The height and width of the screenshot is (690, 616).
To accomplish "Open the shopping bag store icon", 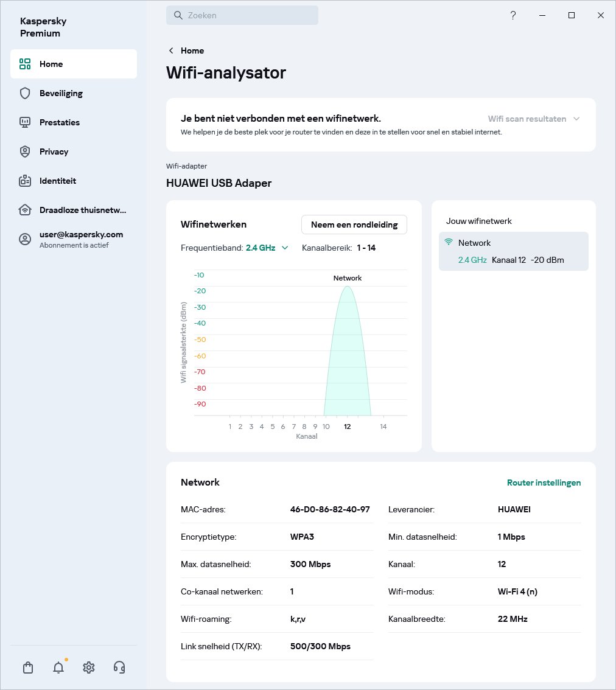I will tap(28, 667).
